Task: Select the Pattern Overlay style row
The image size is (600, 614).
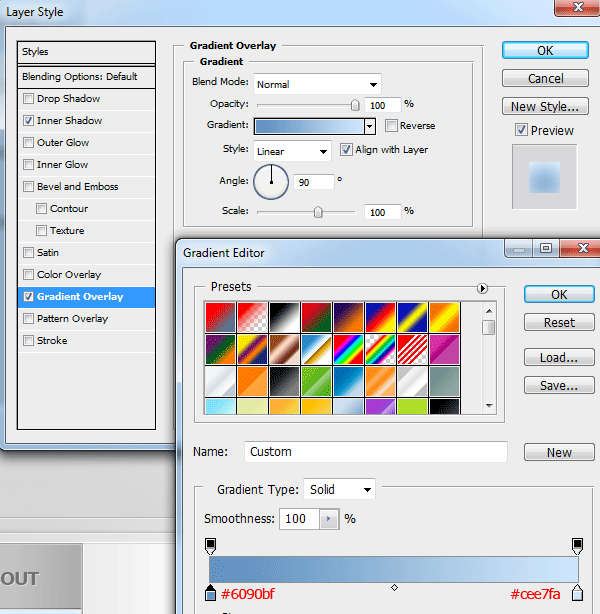Action: pos(86,319)
